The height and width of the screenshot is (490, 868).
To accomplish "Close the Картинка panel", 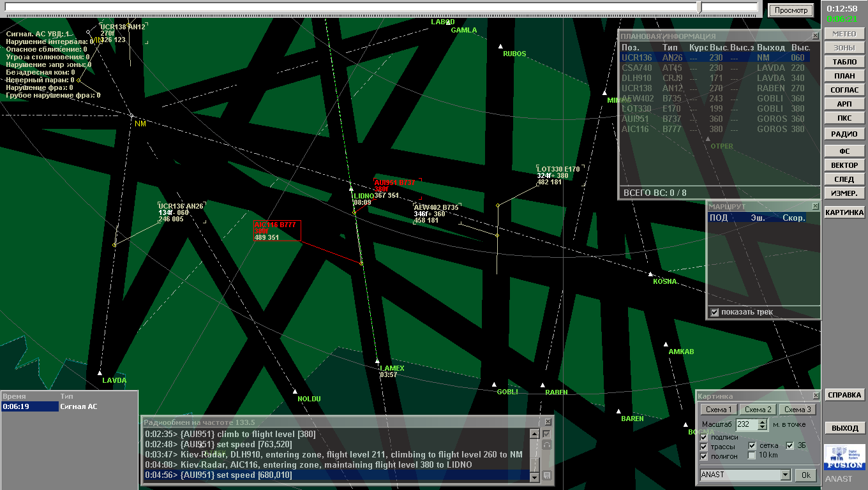I will pyautogui.click(x=815, y=396).
